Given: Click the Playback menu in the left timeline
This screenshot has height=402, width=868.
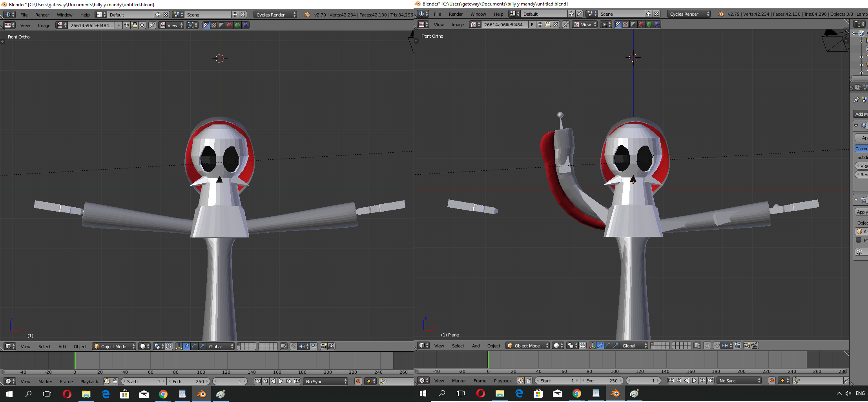Looking at the screenshot, I should point(89,381).
